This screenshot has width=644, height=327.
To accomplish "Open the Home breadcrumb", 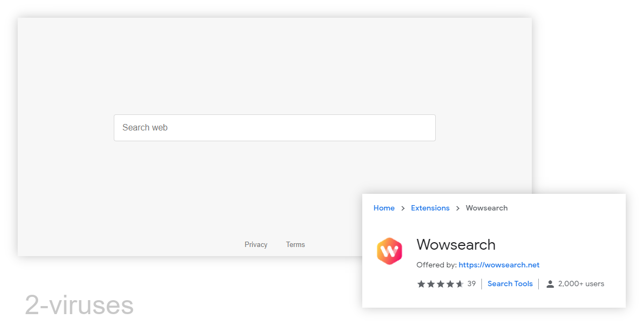I will coord(384,208).
